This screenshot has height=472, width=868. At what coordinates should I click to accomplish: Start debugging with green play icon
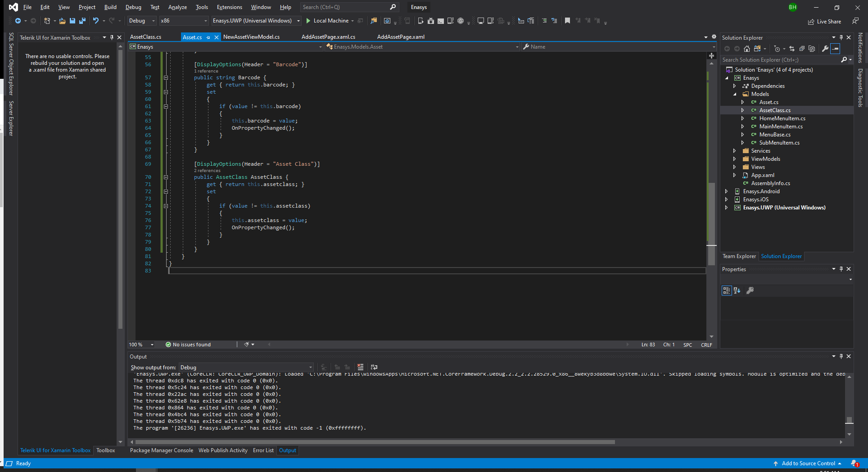pyautogui.click(x=308, y=21)
